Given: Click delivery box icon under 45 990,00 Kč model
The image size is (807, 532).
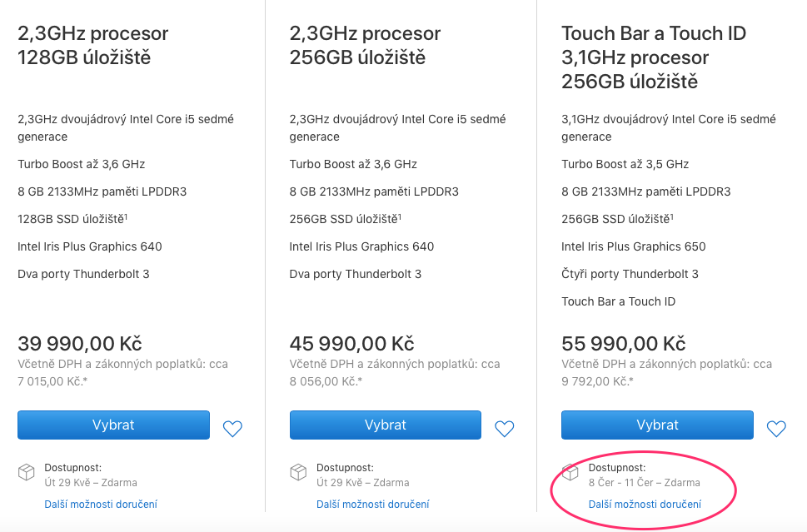Looking at the screenshot, I should (298, 473).
